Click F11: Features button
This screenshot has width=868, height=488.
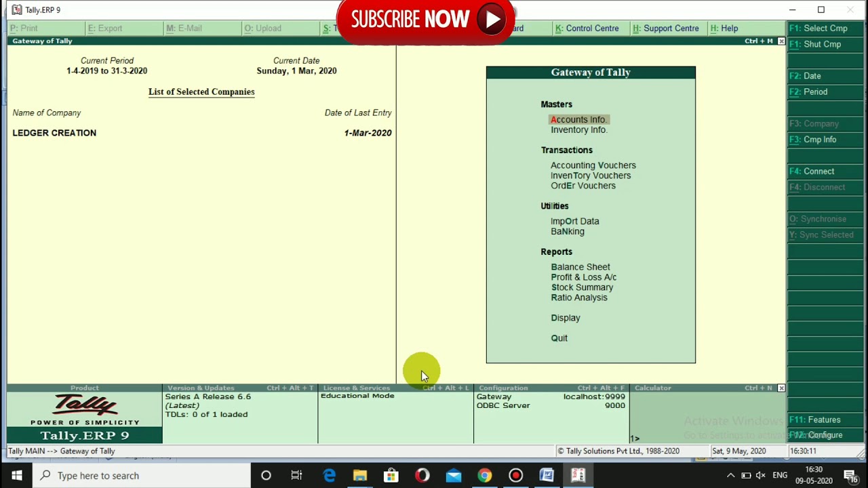point(825,420)
